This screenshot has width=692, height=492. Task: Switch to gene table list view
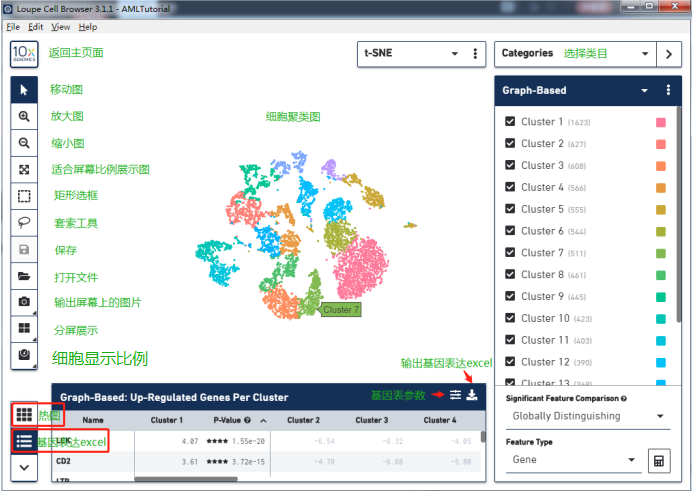[x=24, y=441]
